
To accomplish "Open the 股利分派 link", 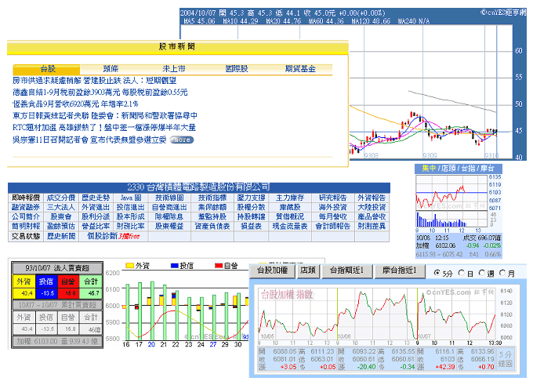I will pyautogui.click(x=96, y=217).
